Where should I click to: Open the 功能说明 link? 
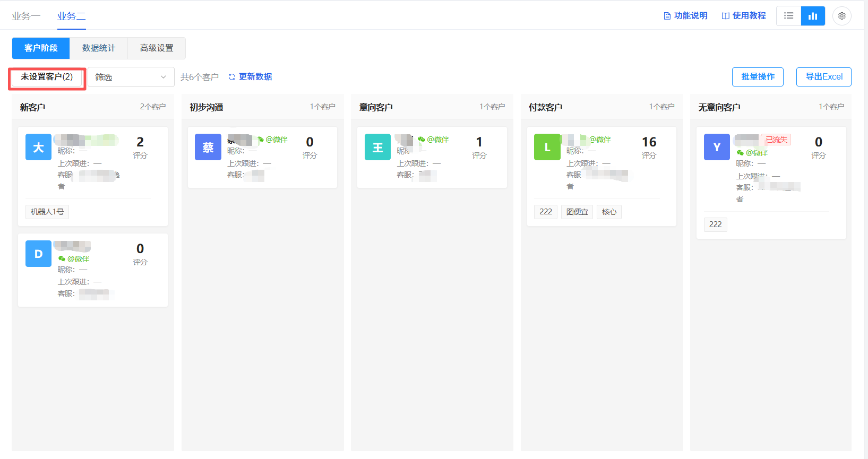pyautogui.click(x=691, y=16)
